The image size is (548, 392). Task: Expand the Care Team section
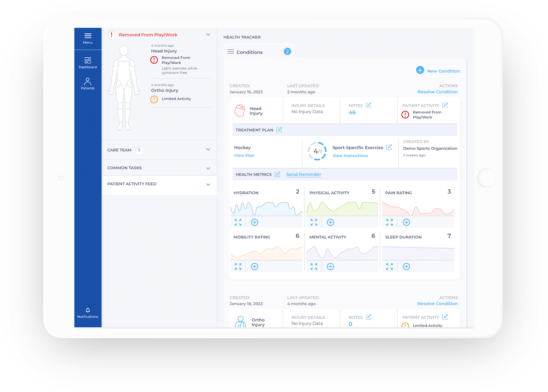pos(208,149)
